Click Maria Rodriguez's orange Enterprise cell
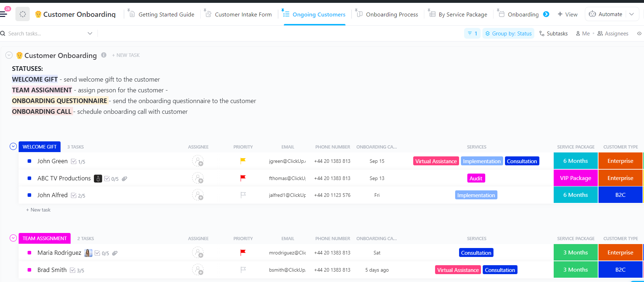 tap(620, 253)
